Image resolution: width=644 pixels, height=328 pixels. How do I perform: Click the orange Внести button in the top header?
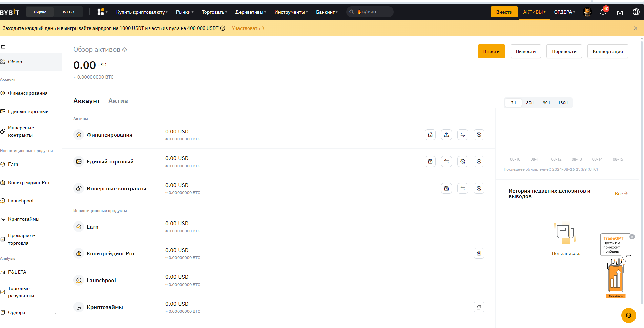point(504,12)
